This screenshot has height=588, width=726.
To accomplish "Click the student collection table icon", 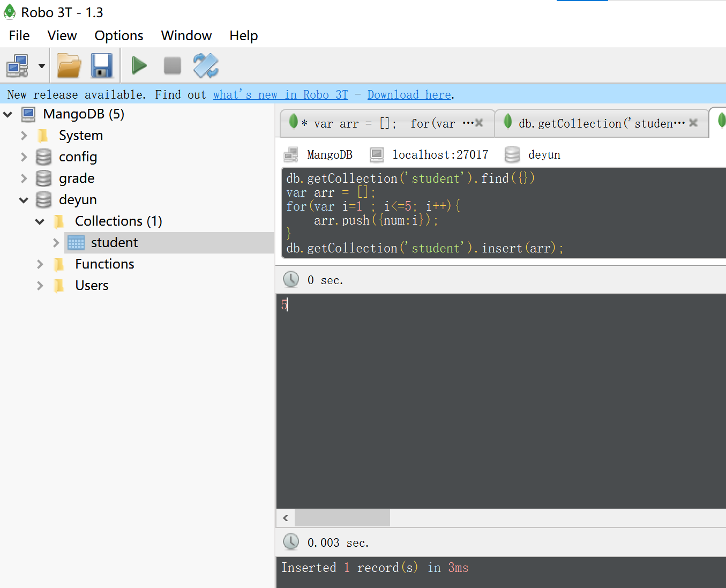I will (76, 243).
